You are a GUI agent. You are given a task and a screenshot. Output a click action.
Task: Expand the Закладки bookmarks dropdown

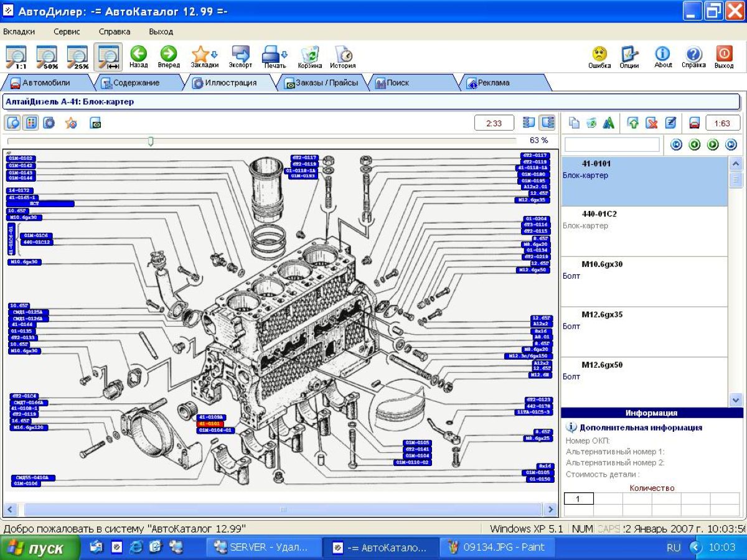pos(214,54)
